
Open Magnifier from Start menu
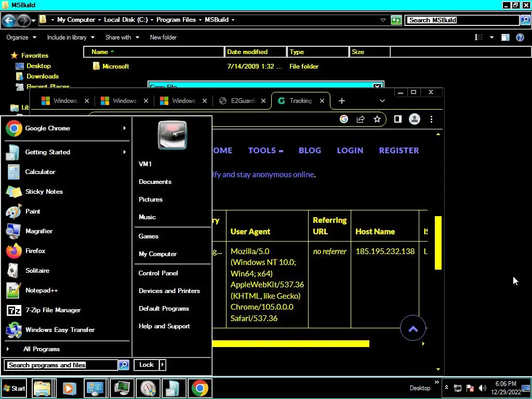(66, 231)
